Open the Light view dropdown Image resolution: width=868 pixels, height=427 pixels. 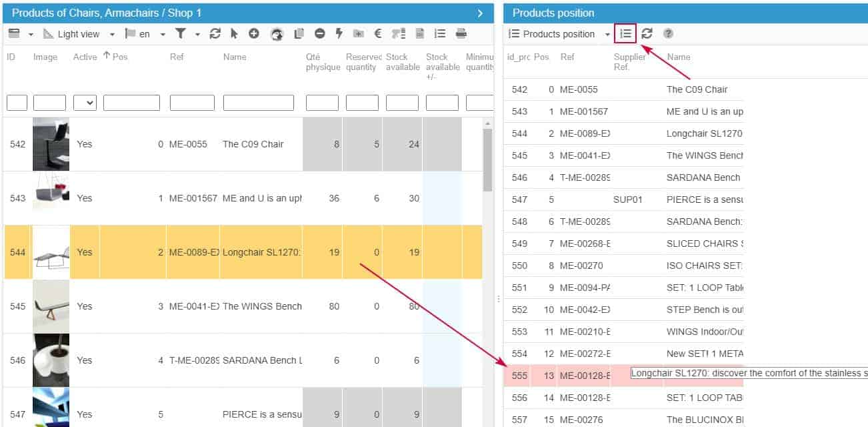[112, 34]
